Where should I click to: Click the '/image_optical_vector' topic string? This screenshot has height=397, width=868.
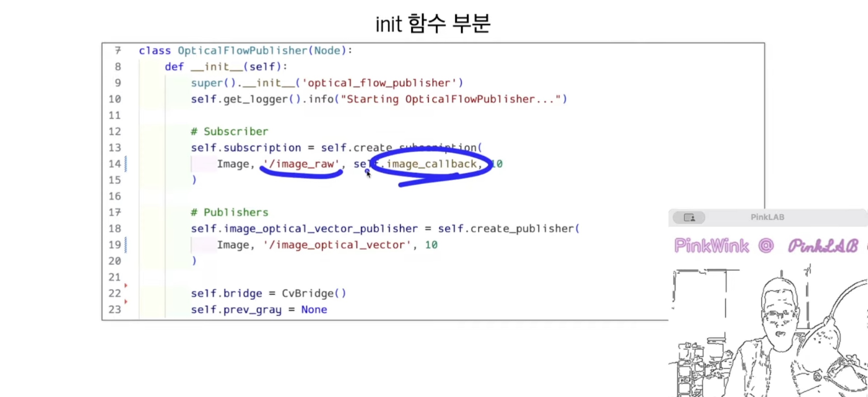tap(337, 245)
